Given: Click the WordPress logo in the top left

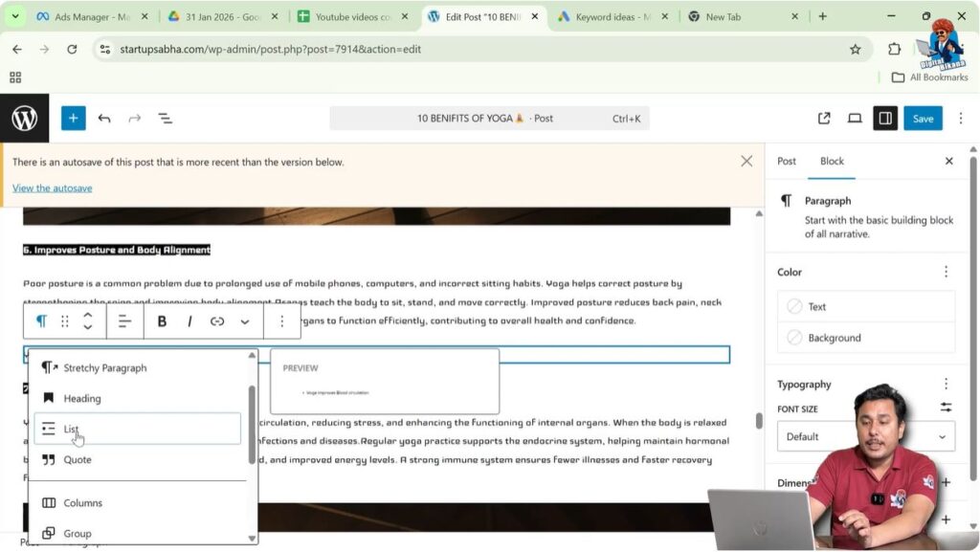Looking at the screenshot, I should (24, 118).
